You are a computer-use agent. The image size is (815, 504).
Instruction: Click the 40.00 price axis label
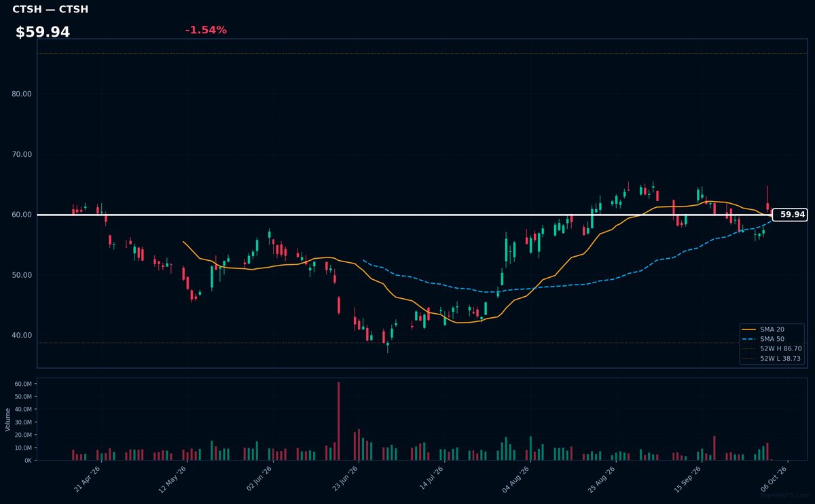(22, 336)
